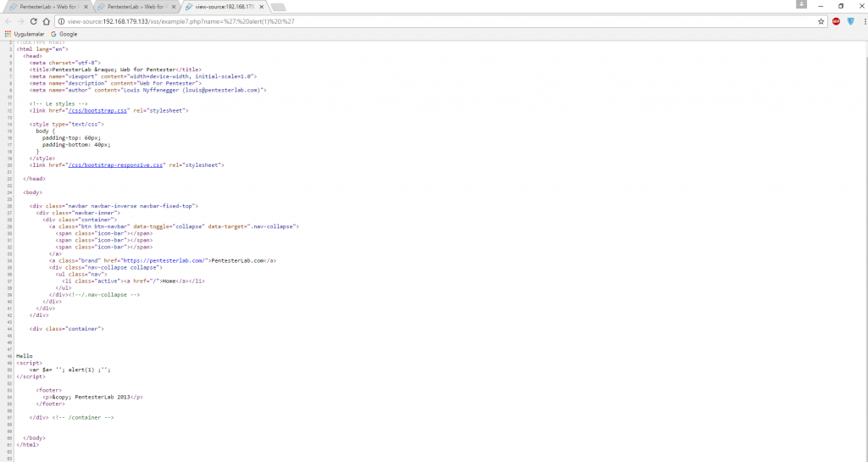The width and height of the screenshot is (868, 462).
Task: Close the view-source tab
Action: coord(262,7)
